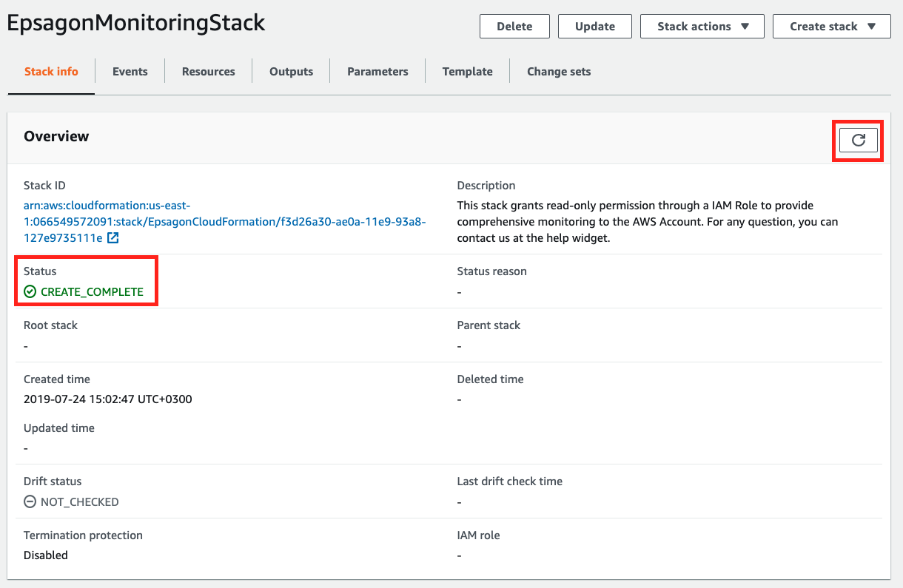The width and height of the screenshot is (903, 588).
Task: Delete the EpsagonMonitoringStack
Action: (x=514, y=26)
